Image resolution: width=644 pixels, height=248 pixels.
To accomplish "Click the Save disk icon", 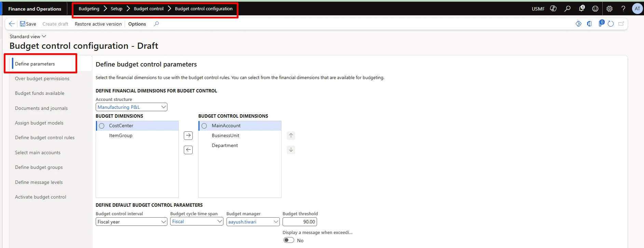I will (x=23, y=24).
